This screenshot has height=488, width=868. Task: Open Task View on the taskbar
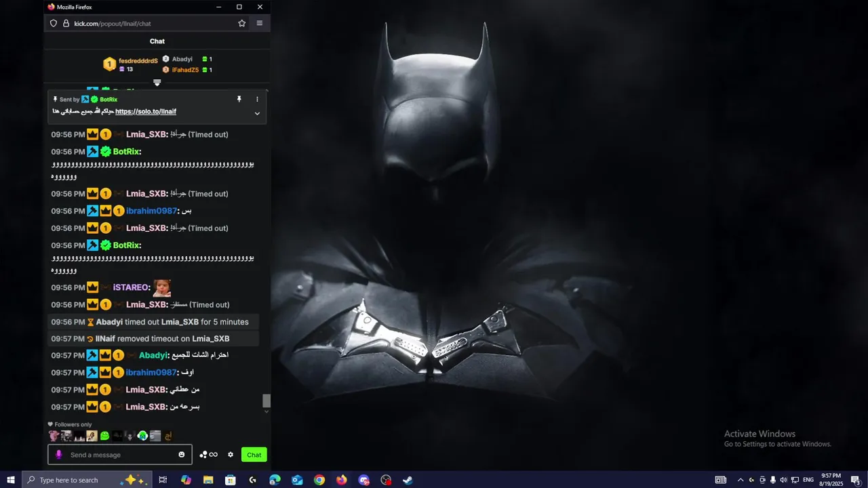[x=163, y=480]
